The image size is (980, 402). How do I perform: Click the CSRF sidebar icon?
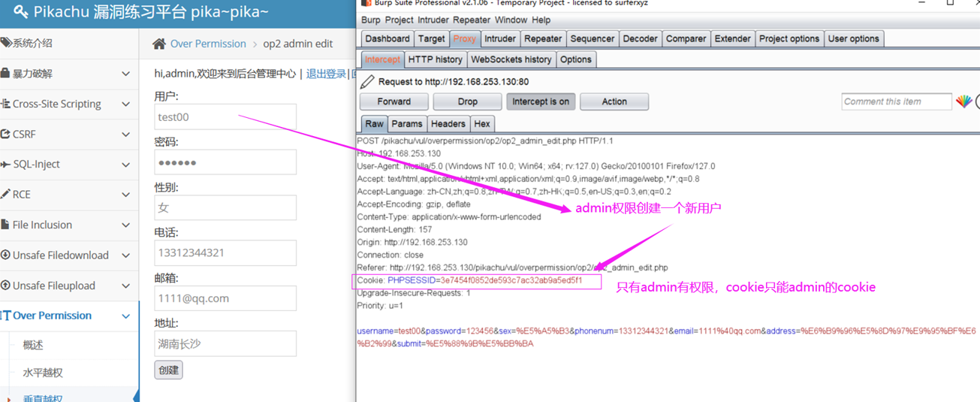pyautogui.click(x=5, y=134)
